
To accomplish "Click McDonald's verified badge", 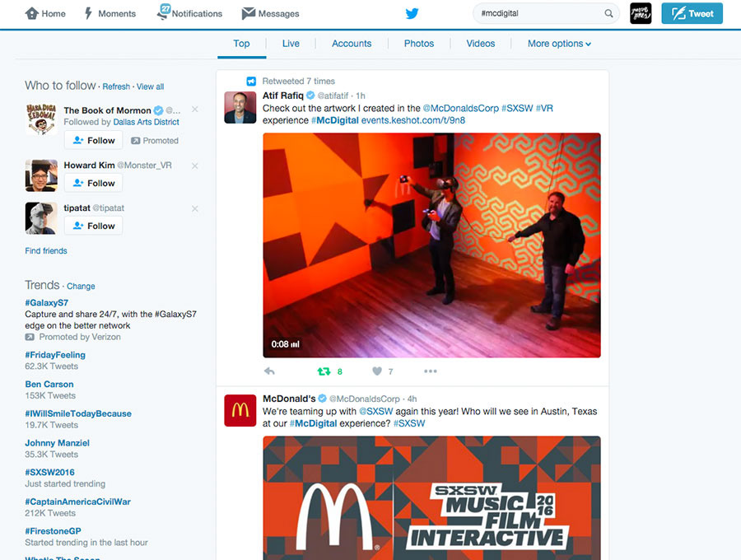I will tap(322, 399).
